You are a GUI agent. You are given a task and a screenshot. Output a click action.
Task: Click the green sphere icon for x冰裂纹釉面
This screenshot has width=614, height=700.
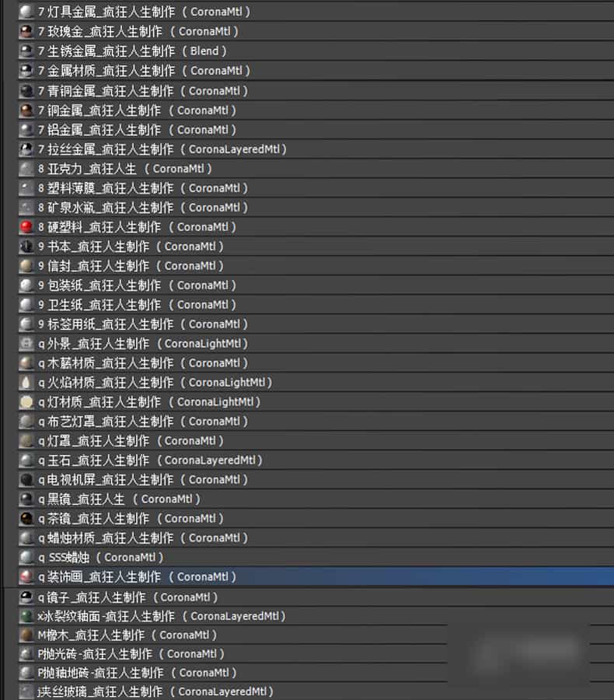(26, 616)
